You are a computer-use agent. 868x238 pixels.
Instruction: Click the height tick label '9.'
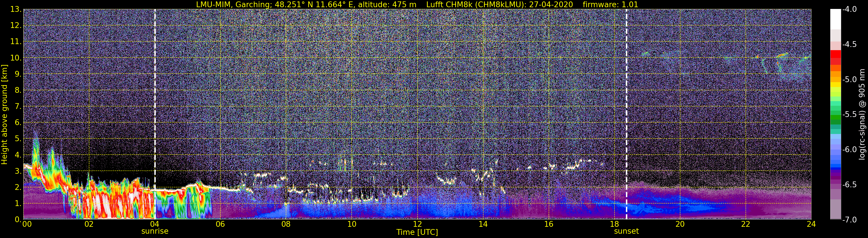(18, 74)
